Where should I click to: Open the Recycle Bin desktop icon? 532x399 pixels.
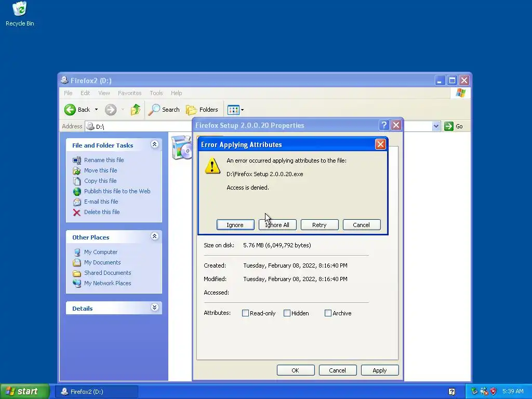click(x=20, y=14)
